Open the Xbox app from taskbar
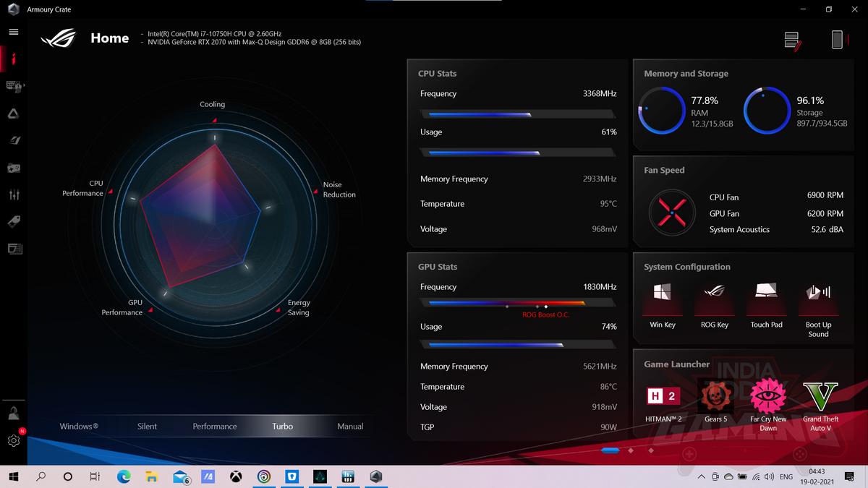868x488 pixels. tap(236, 476)
